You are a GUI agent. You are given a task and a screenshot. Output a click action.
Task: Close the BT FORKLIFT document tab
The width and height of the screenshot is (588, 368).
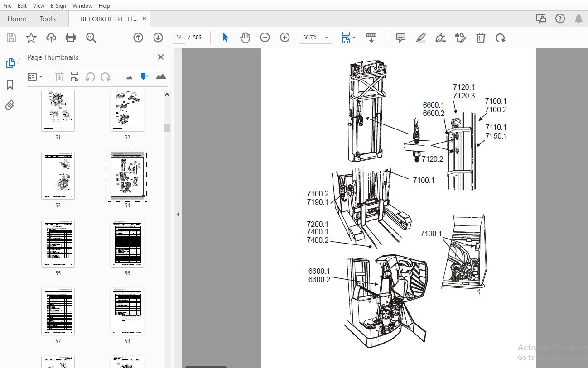tap(145, 19)
